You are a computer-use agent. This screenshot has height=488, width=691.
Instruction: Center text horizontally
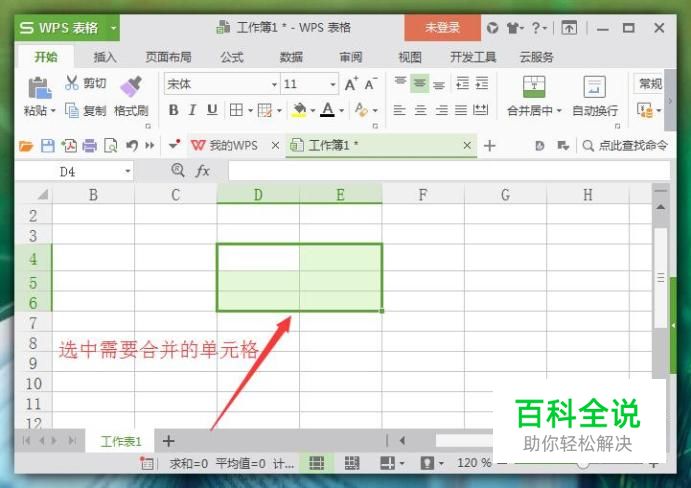coord(420,110)
